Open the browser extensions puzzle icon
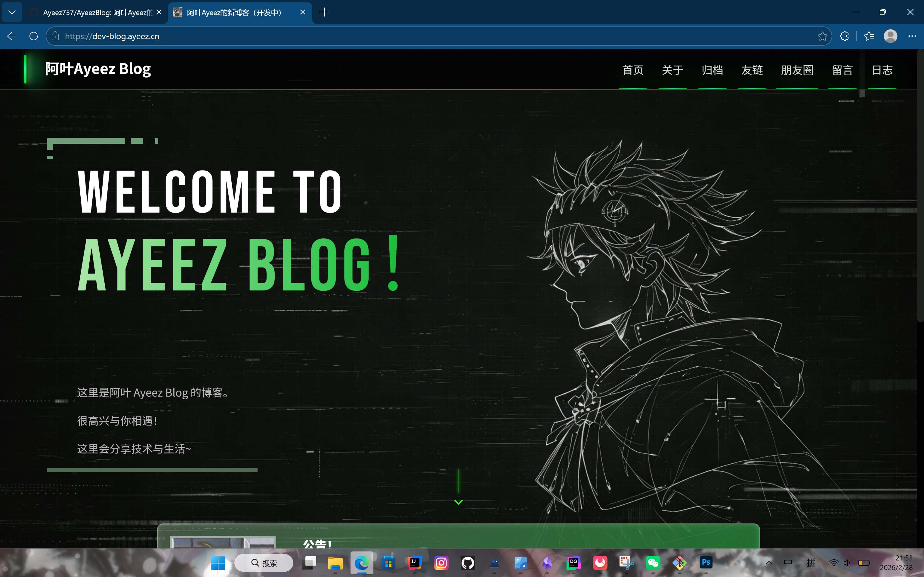Viewport: 924px width, 577px height. [x=844, y=36]
